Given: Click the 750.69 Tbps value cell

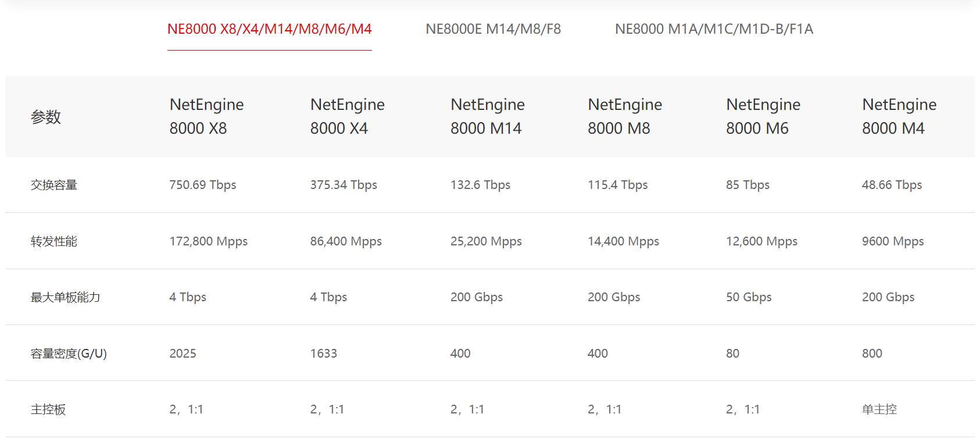Looking at the screenshot, I should tap(203, 185).
